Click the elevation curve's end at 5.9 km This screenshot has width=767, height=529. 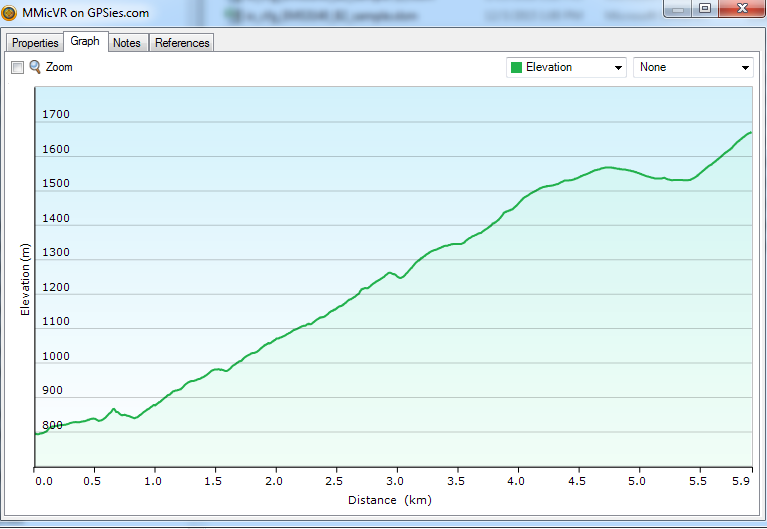[750, 133]
